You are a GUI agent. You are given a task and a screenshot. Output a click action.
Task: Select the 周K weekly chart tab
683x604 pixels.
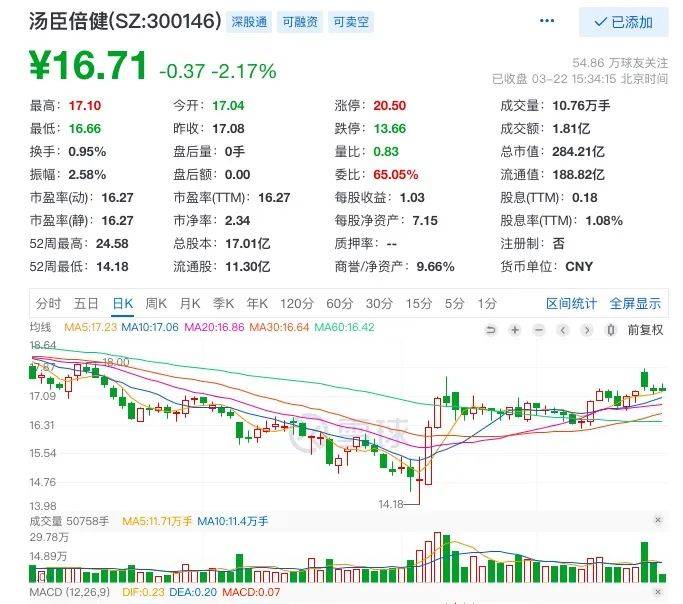tap(156, 303)
